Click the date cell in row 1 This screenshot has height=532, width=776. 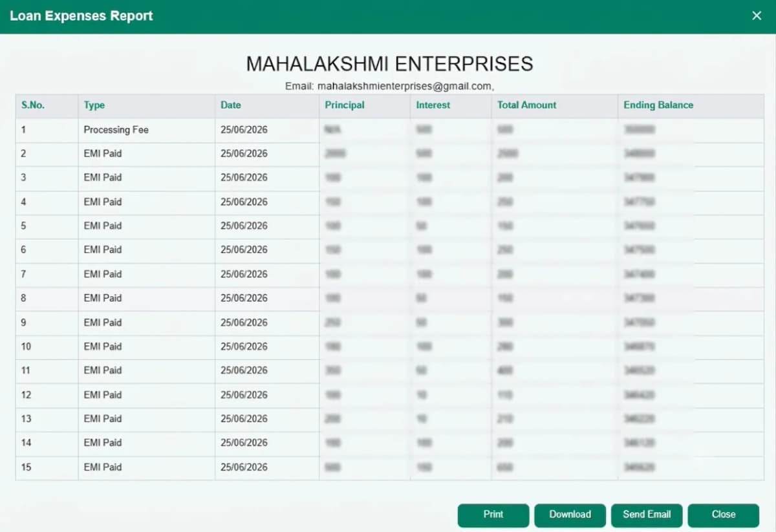point(267,130)
